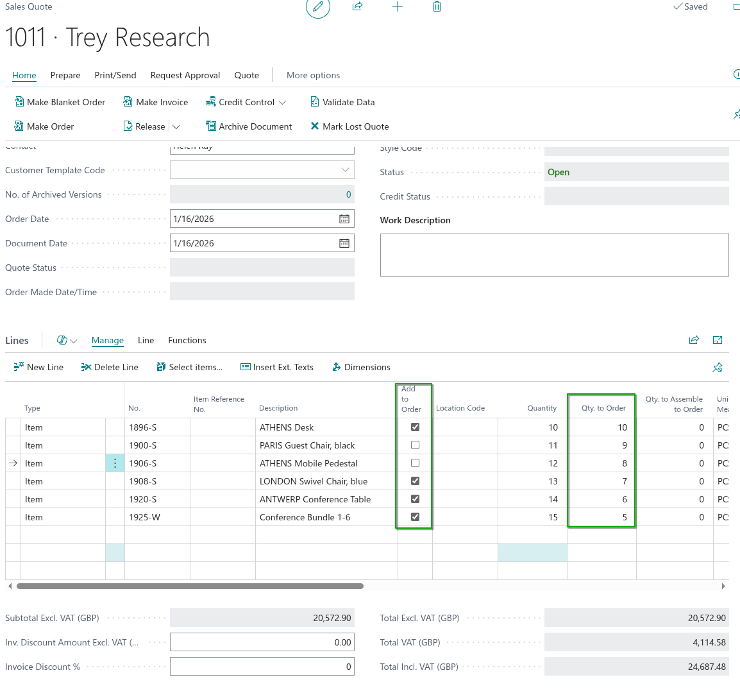Switch to the Prepare tab
This screenshot has height=700, width=740.
[65, 75]
